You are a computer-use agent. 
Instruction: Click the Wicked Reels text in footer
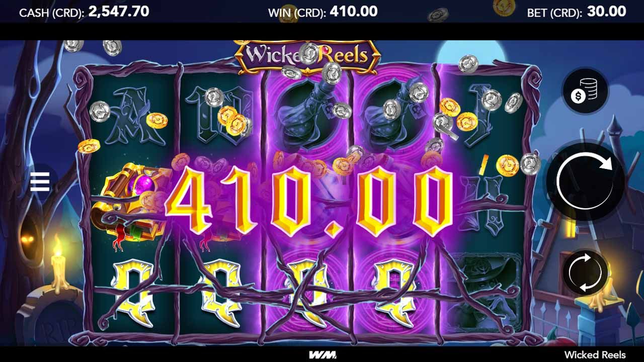[595, 355]
